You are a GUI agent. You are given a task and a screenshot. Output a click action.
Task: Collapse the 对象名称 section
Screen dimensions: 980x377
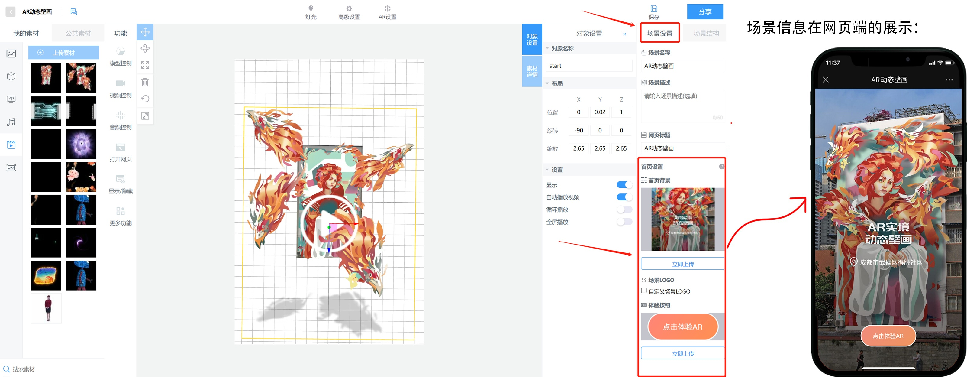(547, 48)
